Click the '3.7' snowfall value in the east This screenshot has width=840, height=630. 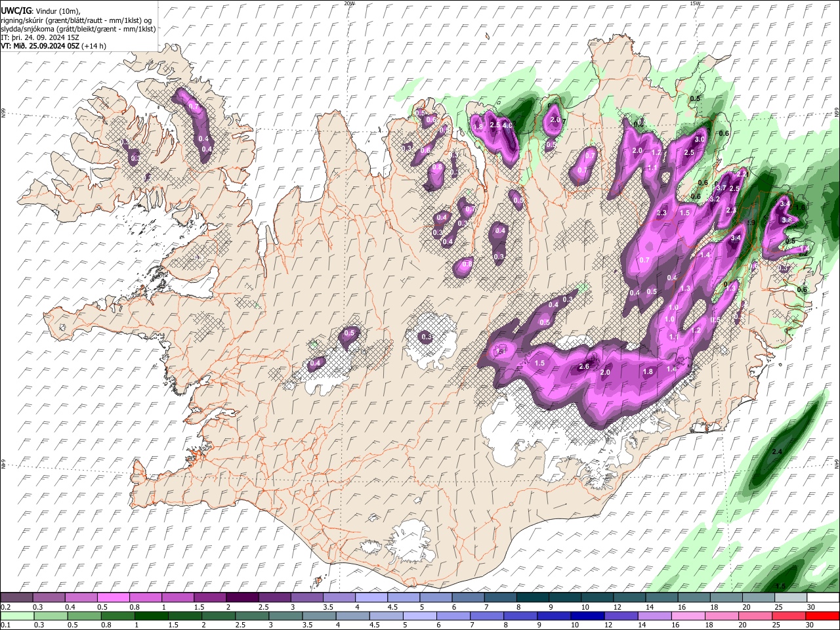[x=721, y=188]
